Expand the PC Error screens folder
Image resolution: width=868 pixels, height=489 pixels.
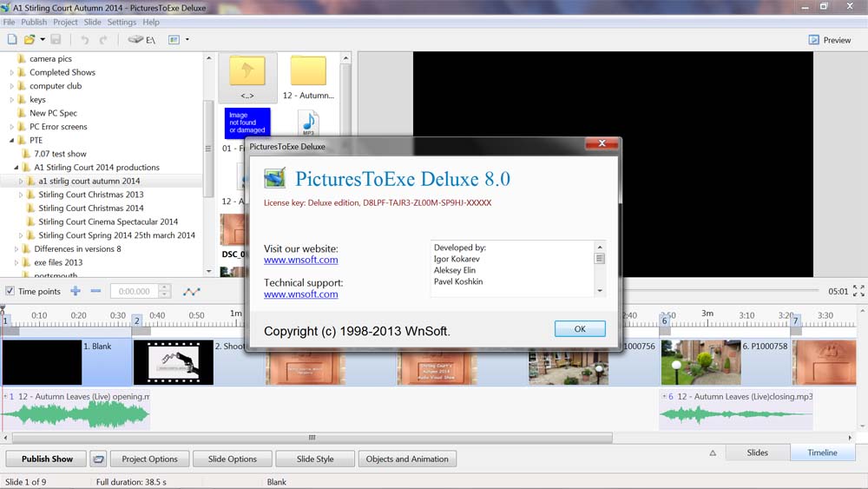pyautogui.click(x=11, y=127)
